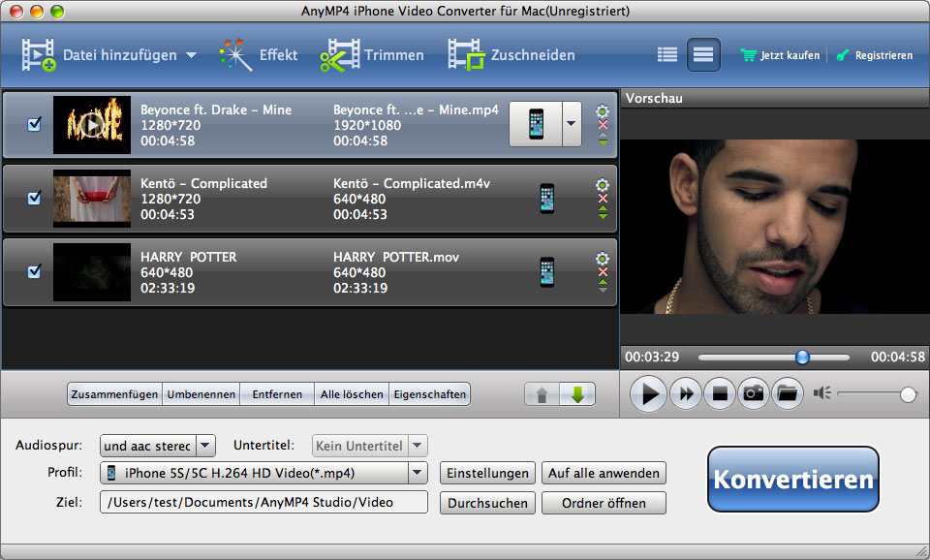Open the Effekt magic wand tool
The image size is (930, 560).
pyautogui.click(x=234, y=54)
